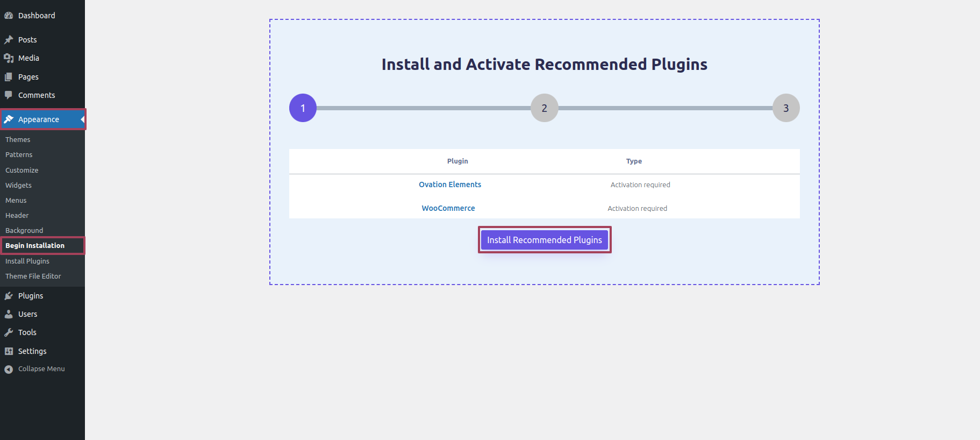Open the Patterns submenu item
980x440 pixels.
point(19,154)
